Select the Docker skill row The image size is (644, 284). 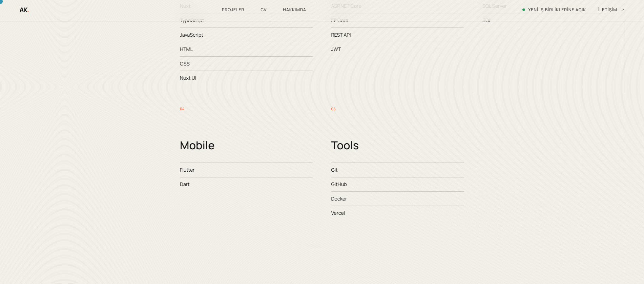(x=397, y=199)
